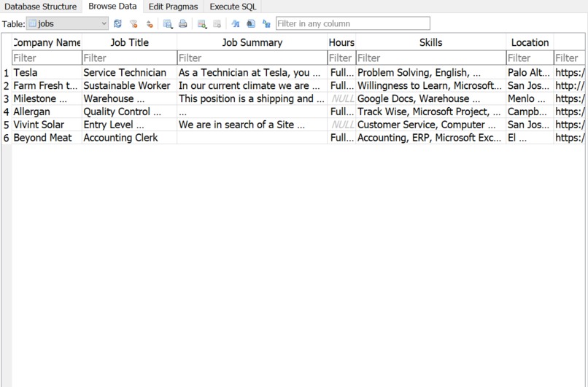Select row header number 6
Viewport: 588px width, 387px height.
pos(7,138)
